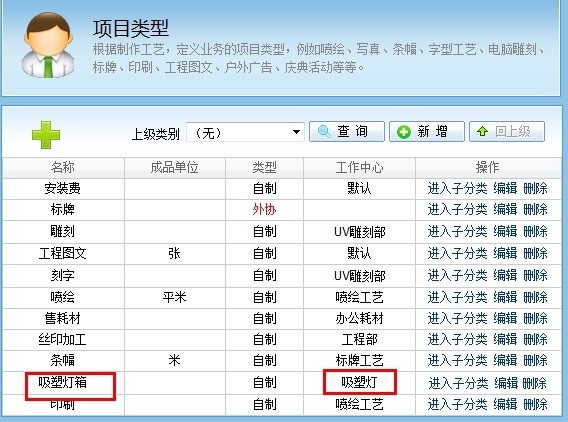The image size is (568, 422).
Task: Open 进入子分类 for 安装费 row
Action: [x=457, y=188]
